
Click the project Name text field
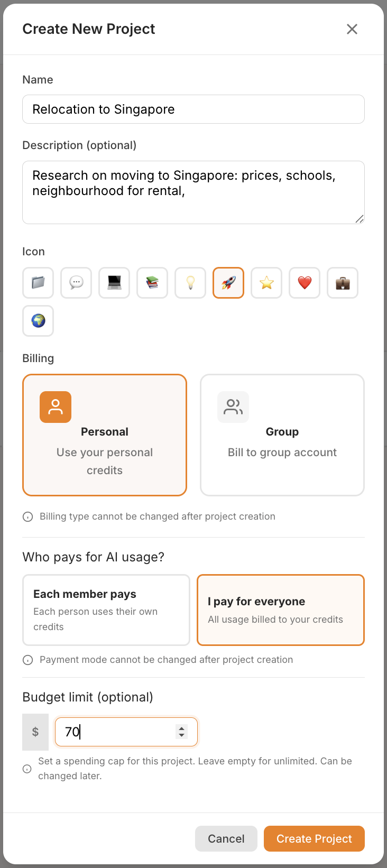point(193,109)
